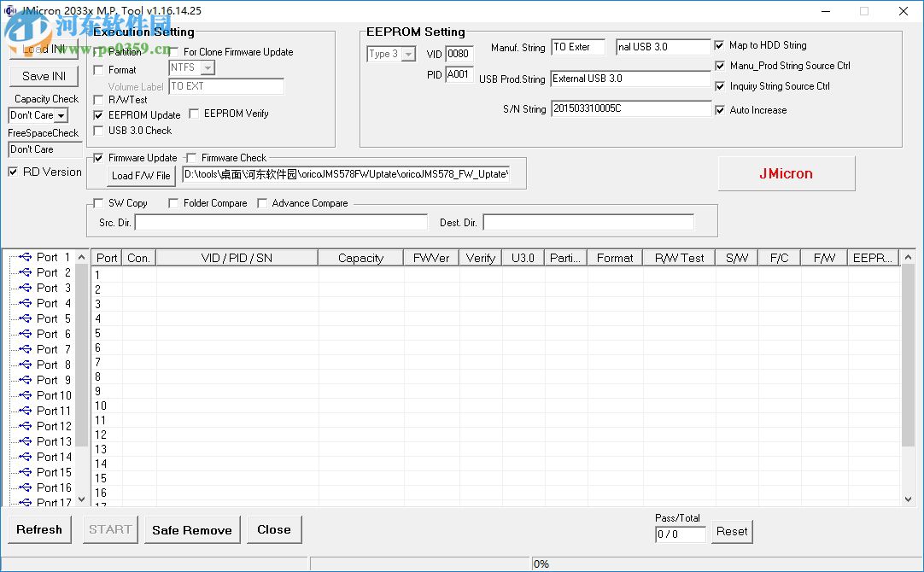The image size is (924, 572).
Task: Toggle Manu_Prod String Source Ctrl checkbox
Action: coord(720,66)
